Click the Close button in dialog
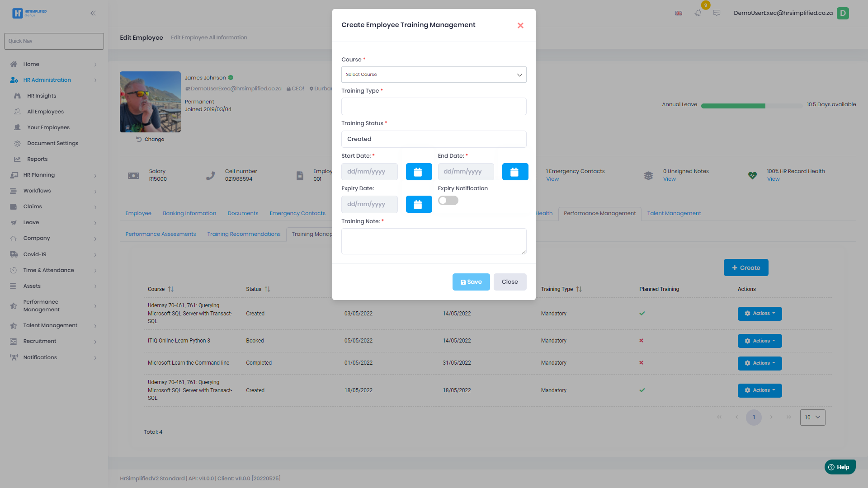This screenshot has width=868, height=488. pyautogui.click(x=509, y=282)
